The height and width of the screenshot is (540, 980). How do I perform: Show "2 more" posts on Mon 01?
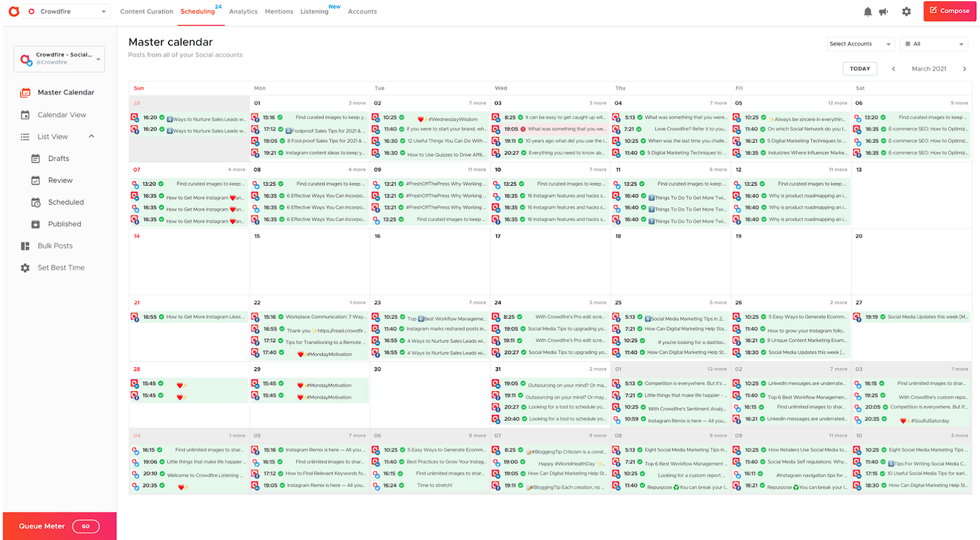click(357, 103)
